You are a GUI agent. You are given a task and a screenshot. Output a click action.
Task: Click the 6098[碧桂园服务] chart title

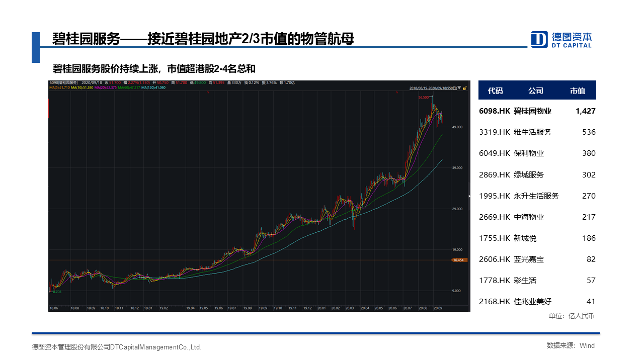click(x=63, y=82)
